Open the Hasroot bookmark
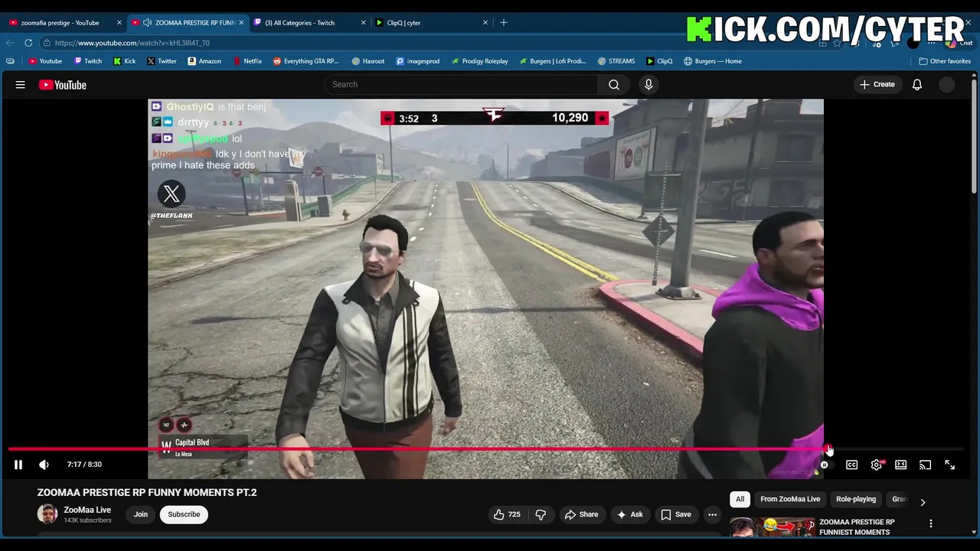The height and width of the screenshot is (551, 980). (368, 61)
